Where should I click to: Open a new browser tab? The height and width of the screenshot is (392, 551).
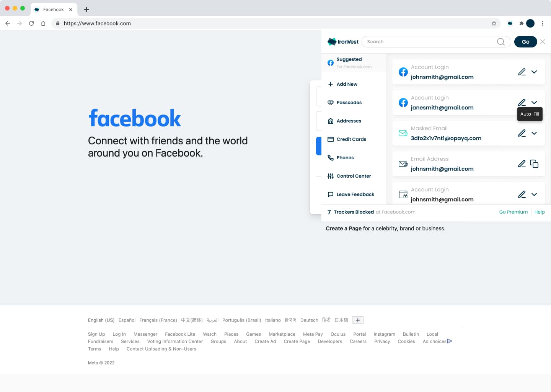[x=86, y=10]
